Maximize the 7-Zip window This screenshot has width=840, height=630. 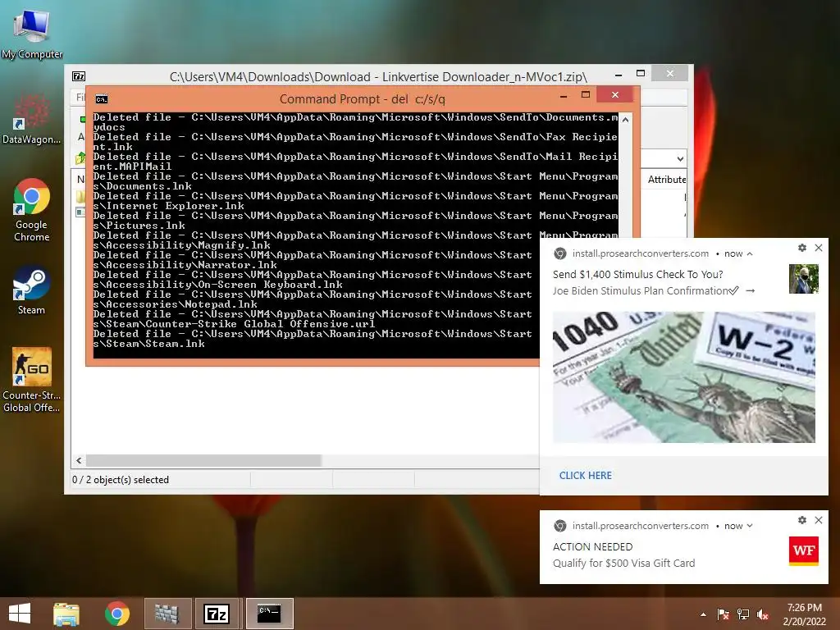pyautogui.click(x=641, y=73)
